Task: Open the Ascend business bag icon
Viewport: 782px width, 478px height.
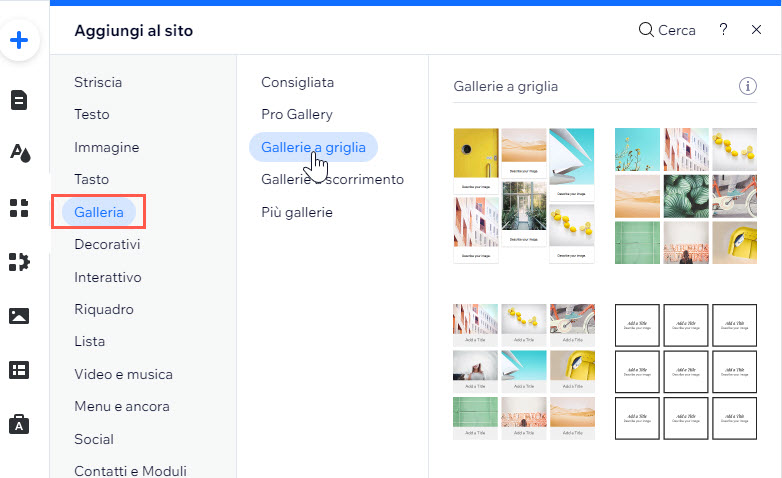Action: pos(19,424)
